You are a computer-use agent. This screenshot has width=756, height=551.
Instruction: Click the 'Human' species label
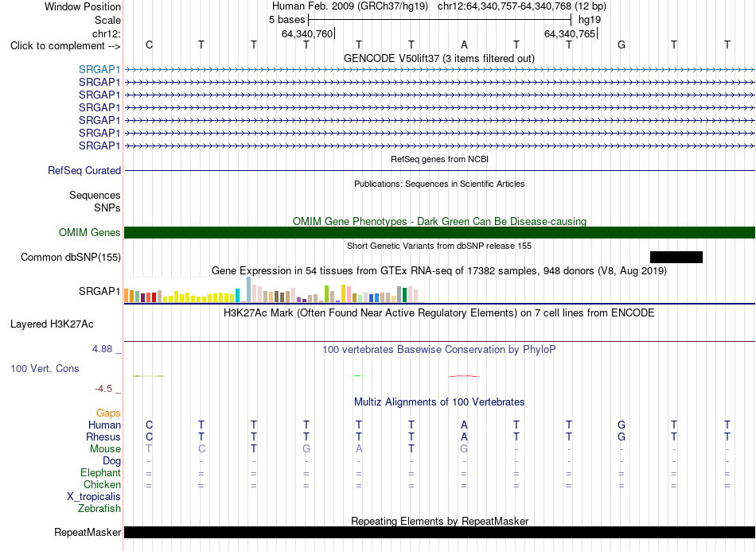pyautogui.click(x=104, y=425)
